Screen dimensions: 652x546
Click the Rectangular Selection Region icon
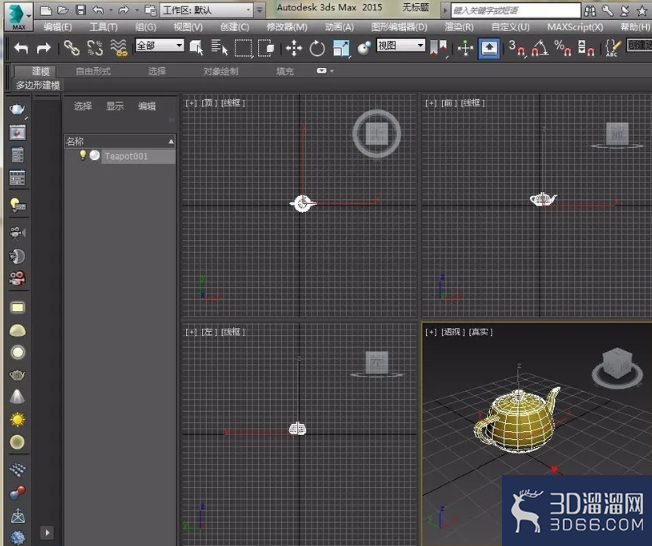(x=243, y=48)
